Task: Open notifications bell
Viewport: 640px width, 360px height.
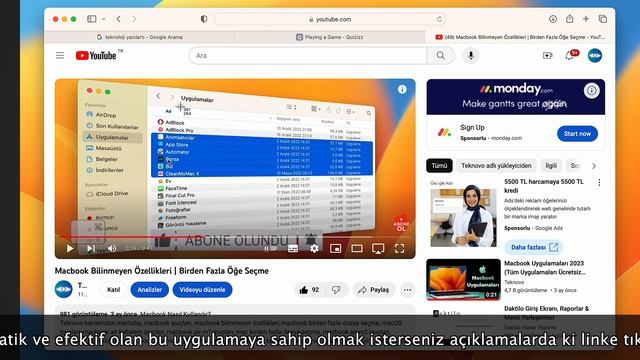Action: [569, 56]
